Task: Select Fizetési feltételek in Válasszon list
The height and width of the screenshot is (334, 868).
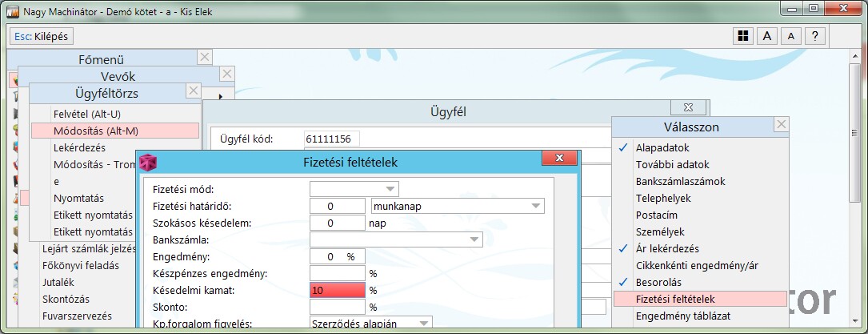Action: tap(700, 299)
